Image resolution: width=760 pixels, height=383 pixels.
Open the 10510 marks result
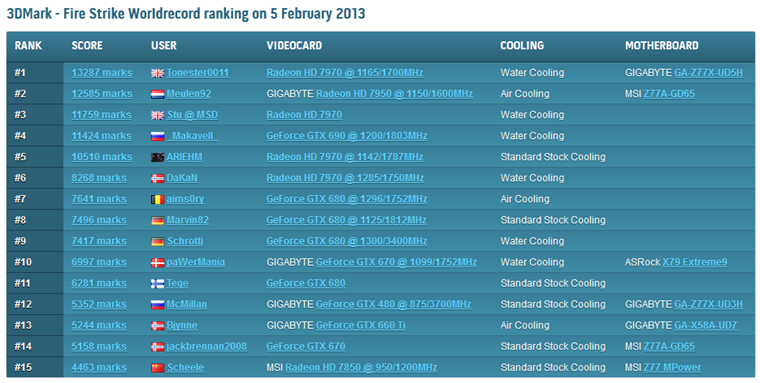pos(102,157)
